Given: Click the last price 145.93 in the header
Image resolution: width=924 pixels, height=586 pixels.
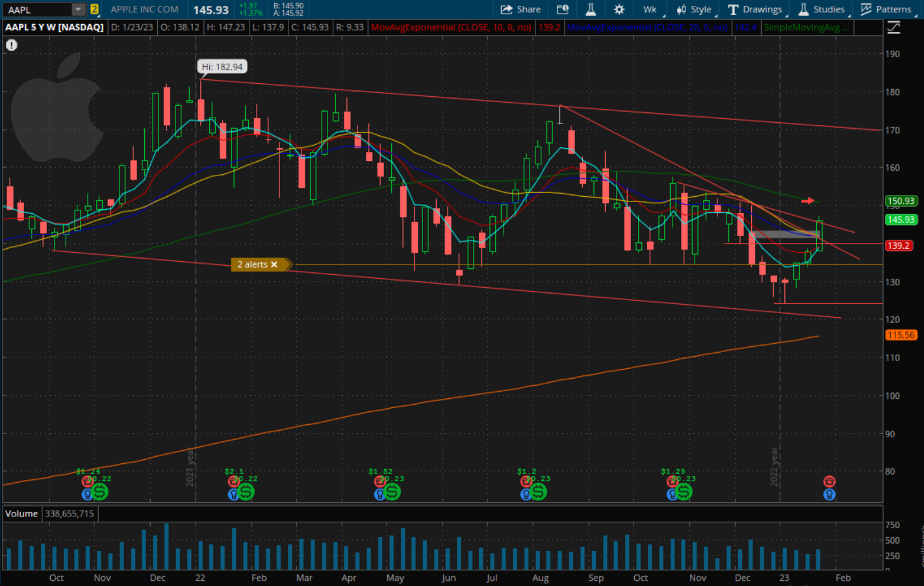Looking at the screenshot, I should (211, 10).
